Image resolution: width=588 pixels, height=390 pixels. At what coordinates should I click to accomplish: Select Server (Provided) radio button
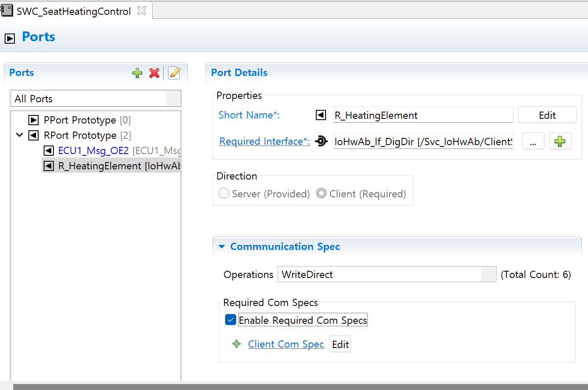224,194
